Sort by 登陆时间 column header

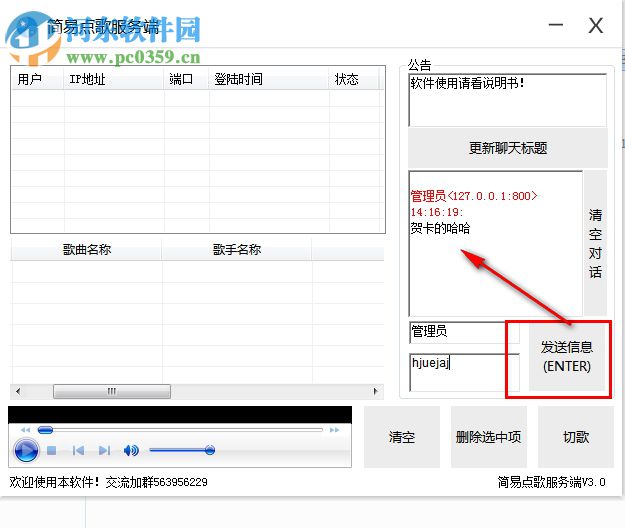269,79
